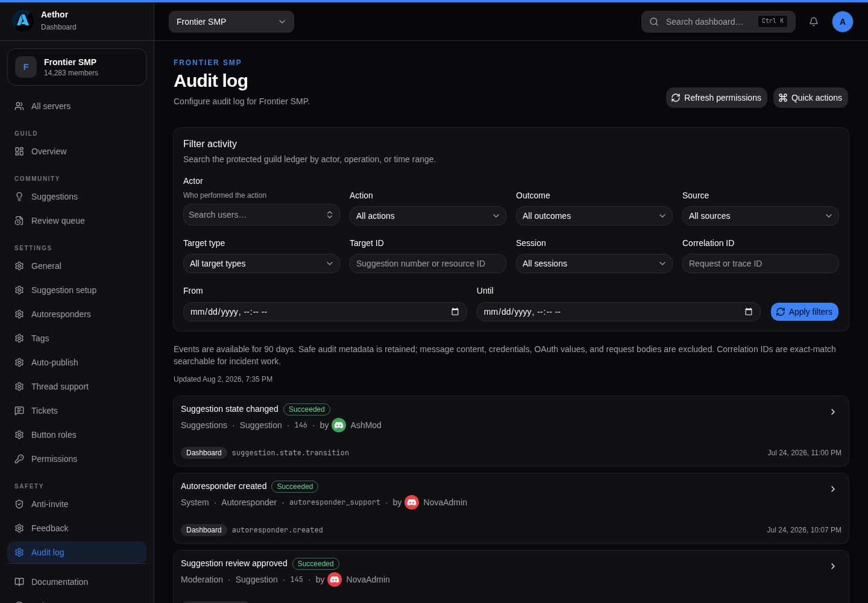
Task: Expand the All actions dropdown
Action: click(x=428, y=216)
